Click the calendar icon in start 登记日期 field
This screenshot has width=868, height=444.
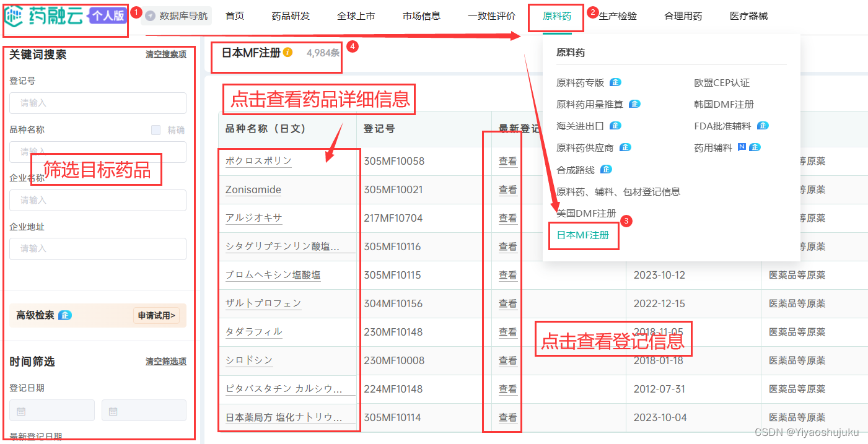coord(21,411)
